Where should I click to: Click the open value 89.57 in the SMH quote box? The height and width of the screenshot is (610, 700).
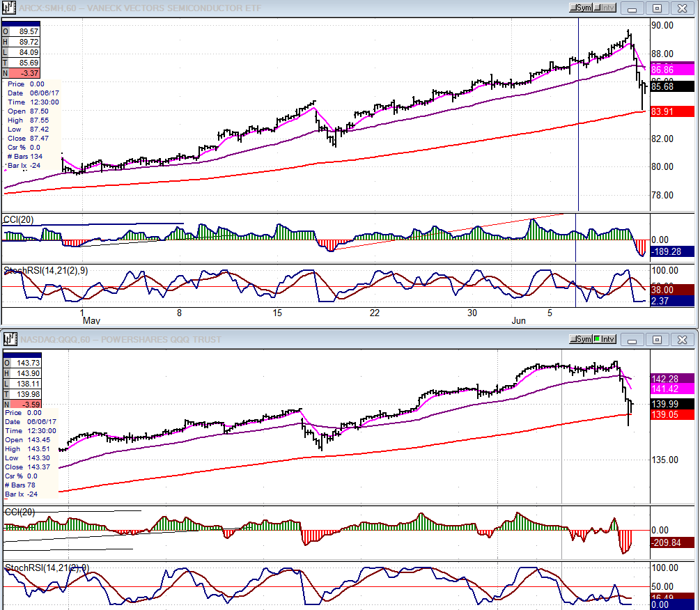tap(24, 31)
